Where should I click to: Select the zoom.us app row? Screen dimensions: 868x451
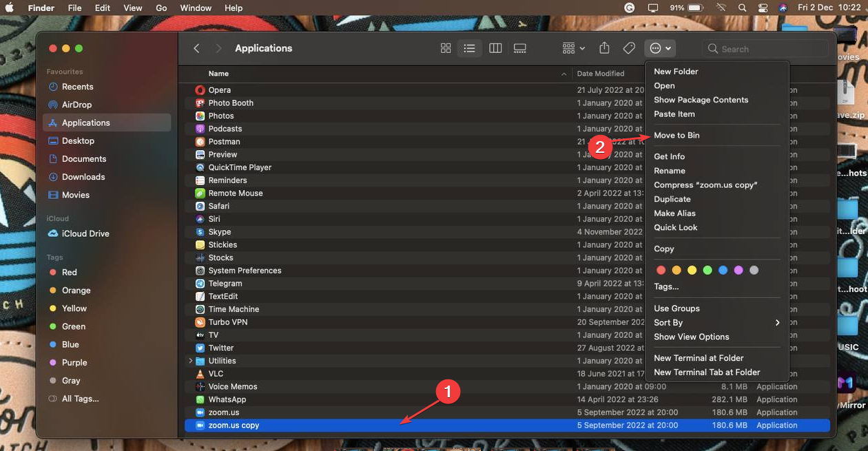coord(507,412)
